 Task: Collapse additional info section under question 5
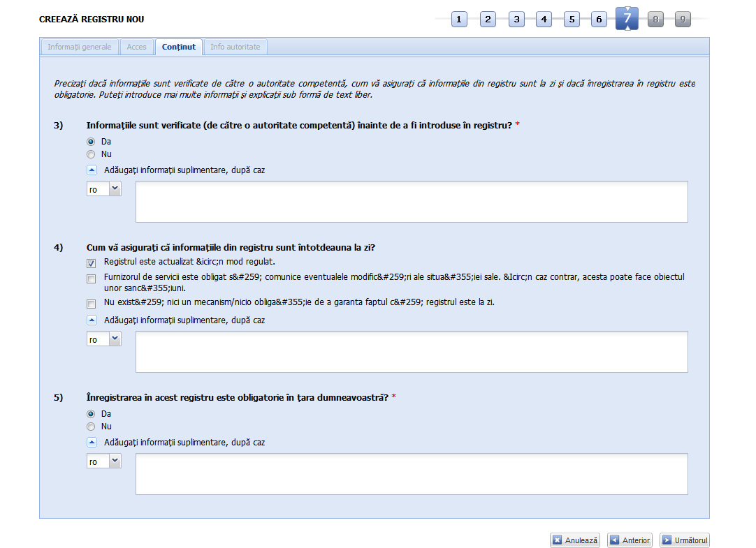[92, 442]
